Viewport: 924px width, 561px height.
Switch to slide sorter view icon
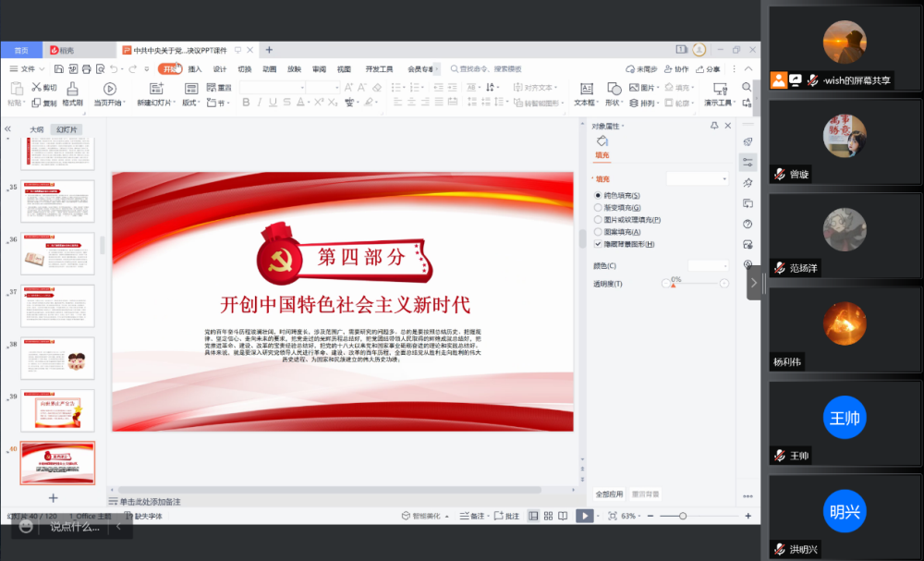click(548, 516)
